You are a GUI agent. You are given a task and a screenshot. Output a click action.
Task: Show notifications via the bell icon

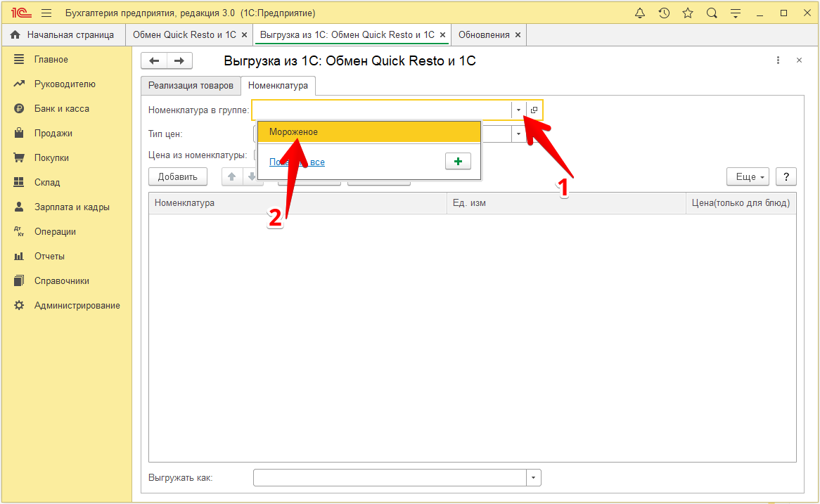639,13
